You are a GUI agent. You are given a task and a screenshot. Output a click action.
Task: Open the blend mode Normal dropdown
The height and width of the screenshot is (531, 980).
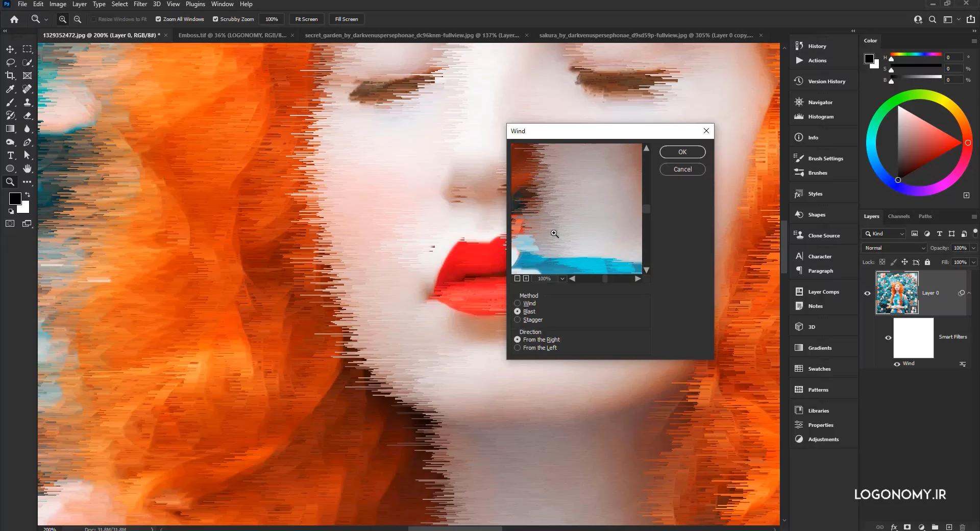tap(894, 248)
